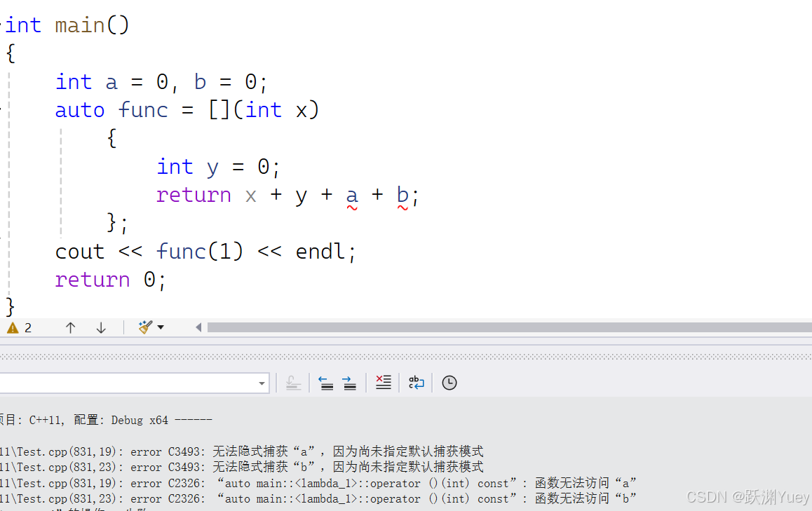Go to the previous issue with up arrow
This screenshot has width=812, height=511.
[70, 328]
